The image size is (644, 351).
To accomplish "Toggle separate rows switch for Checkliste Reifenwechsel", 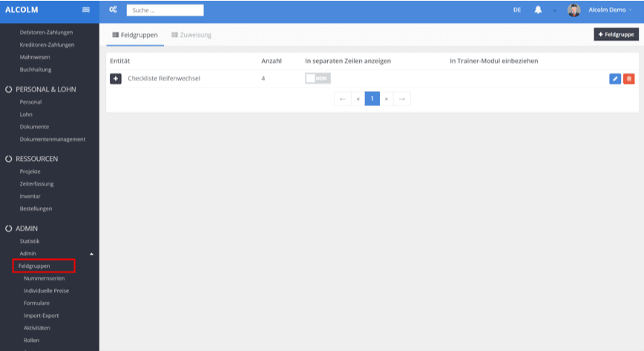I will point(318,79).
